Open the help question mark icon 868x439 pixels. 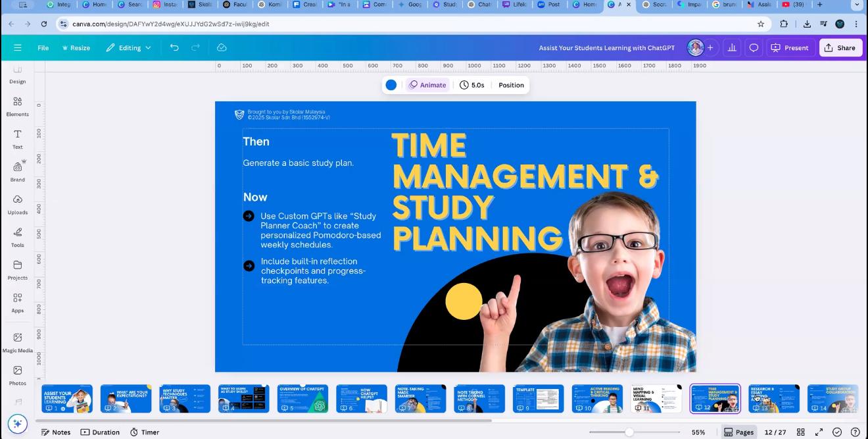pos(856,432)
